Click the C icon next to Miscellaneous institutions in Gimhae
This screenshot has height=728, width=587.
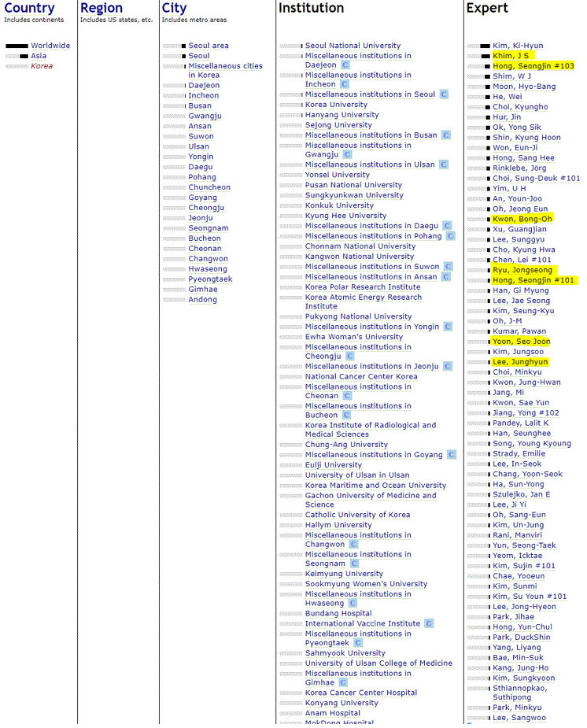click(343, 682)
